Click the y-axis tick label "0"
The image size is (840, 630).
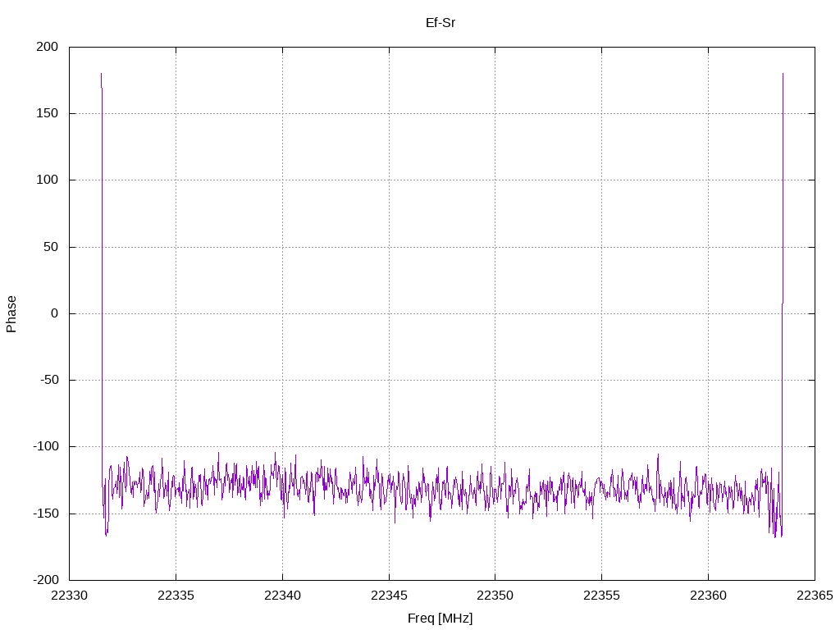click(55, 313)
